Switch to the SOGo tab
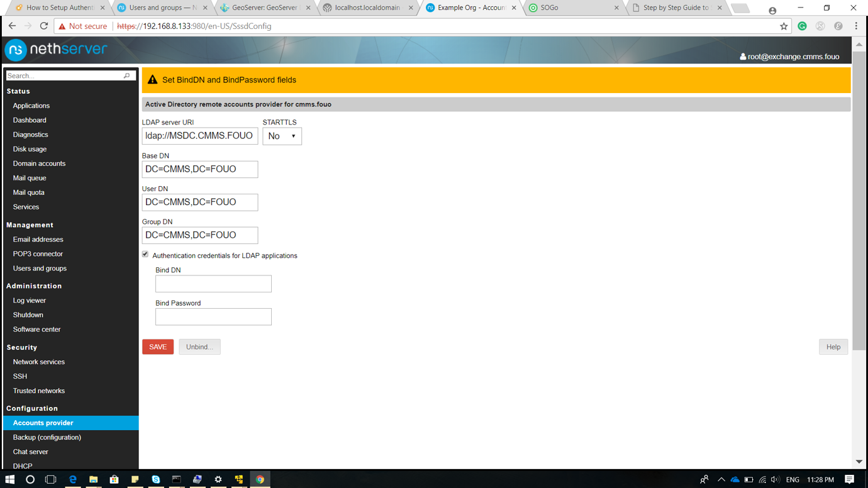This screenshot has height=488, width=868. [x=554, y=9]
